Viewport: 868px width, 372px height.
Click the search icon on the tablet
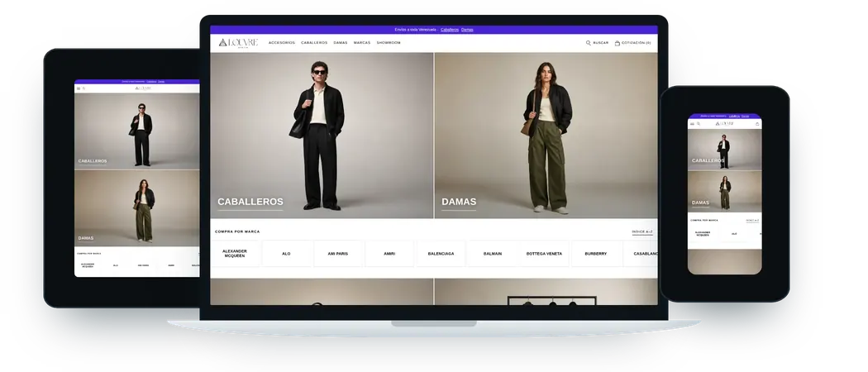point(84,88)
